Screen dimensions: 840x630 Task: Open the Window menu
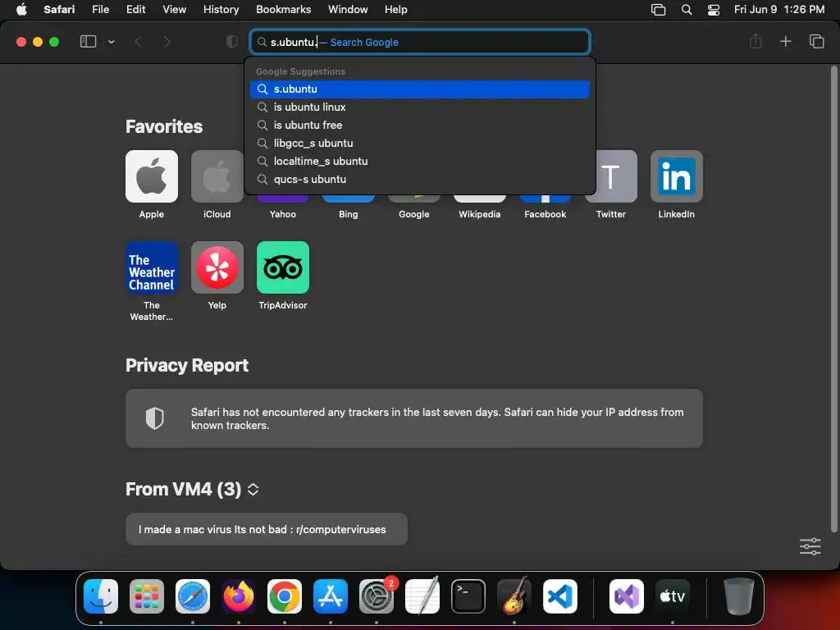348,9
